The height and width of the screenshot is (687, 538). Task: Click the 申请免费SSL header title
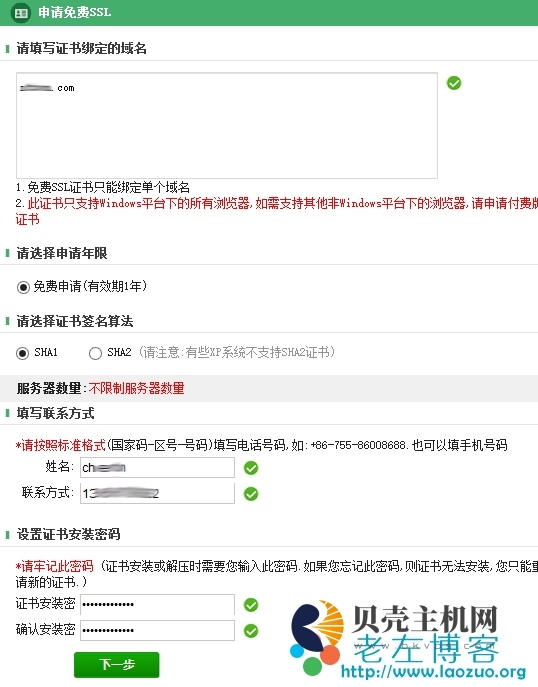coord(74,12)
